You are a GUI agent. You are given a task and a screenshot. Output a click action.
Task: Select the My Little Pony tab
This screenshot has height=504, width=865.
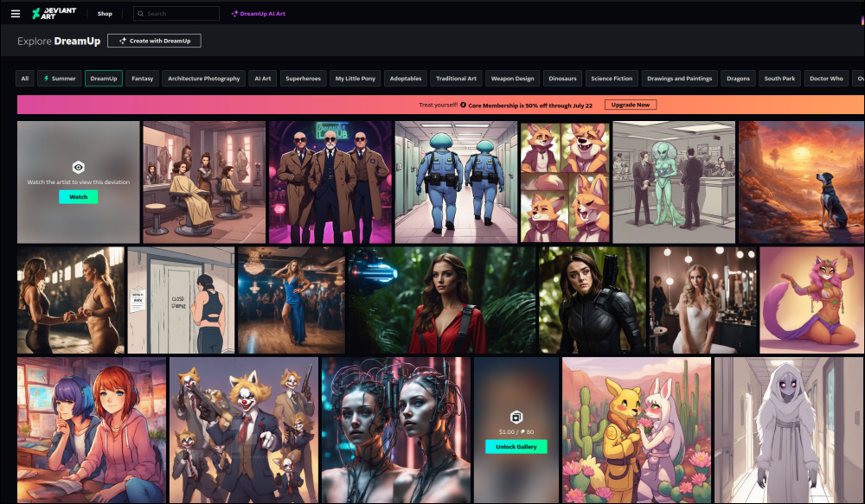point(356,79)
